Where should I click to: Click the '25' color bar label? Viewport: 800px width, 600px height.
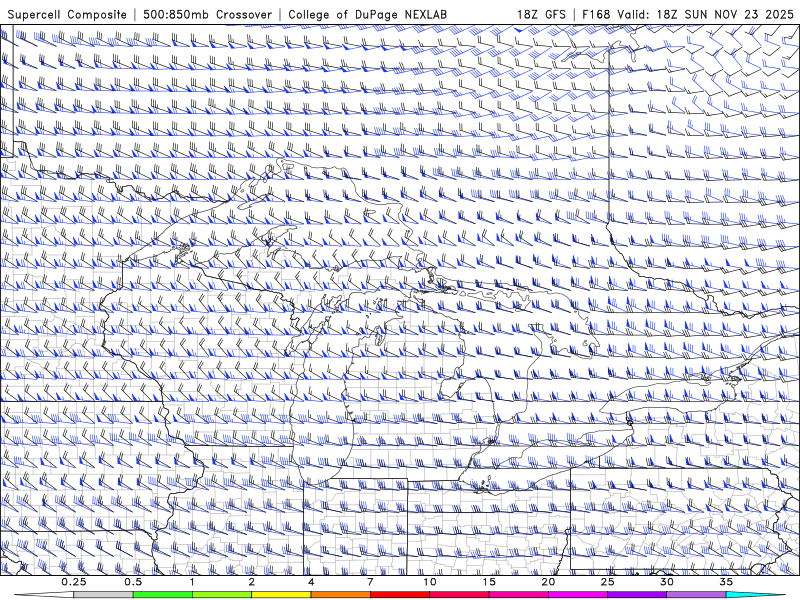[x=608, y=582]
